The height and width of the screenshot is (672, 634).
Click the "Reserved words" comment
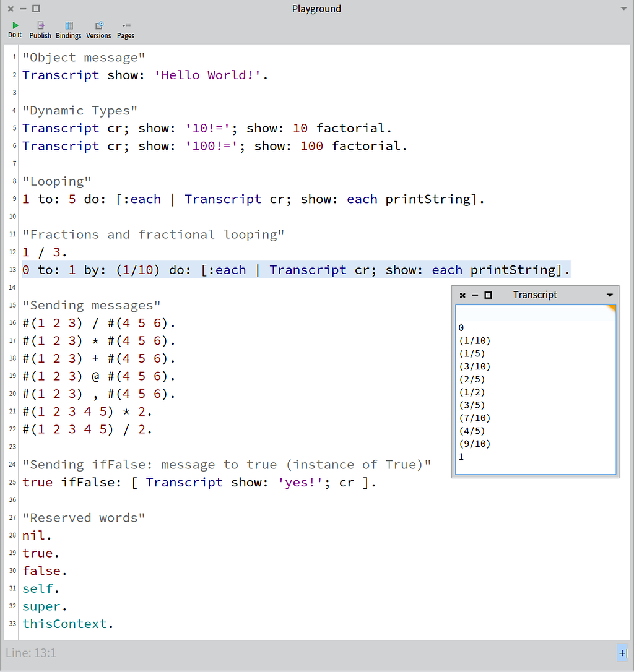click(x=84, y=518)
